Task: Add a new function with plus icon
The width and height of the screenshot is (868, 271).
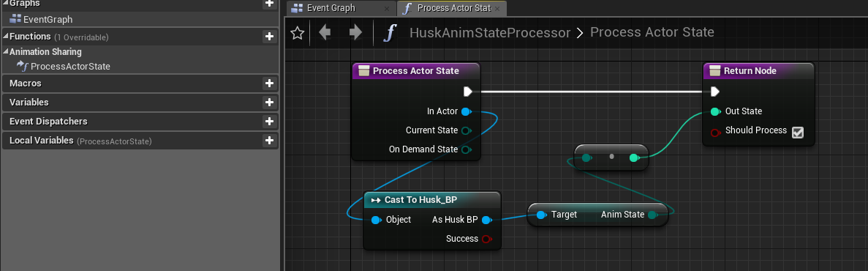Action: coord(270,37)
